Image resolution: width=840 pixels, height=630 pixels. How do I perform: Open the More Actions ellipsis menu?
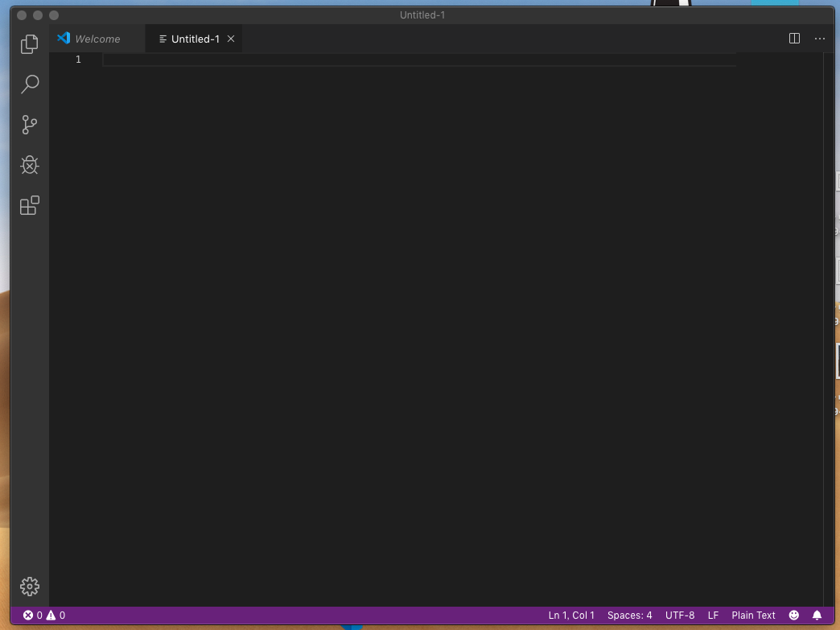coord(820,39)
